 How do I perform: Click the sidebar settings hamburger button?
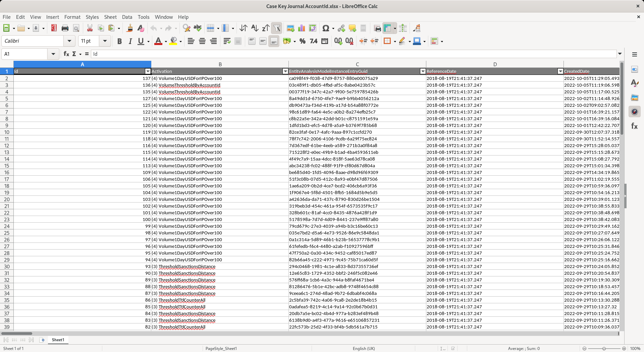635,54
